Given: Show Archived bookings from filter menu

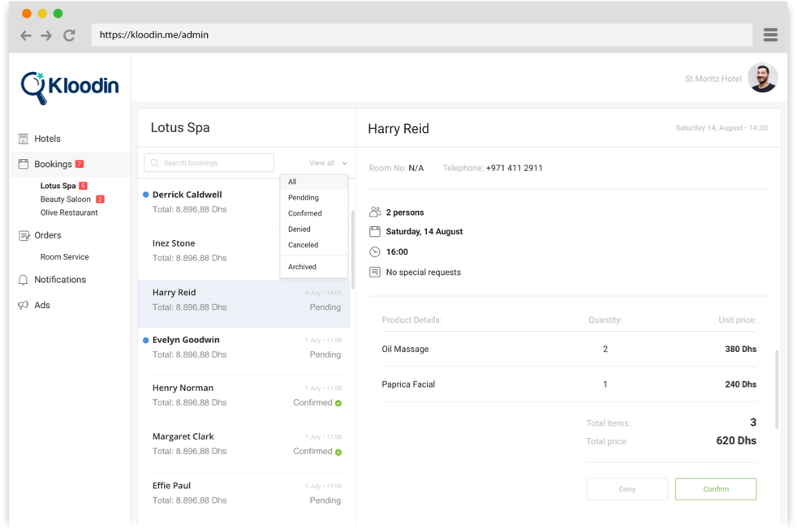Looking at the screenshot, I should [314, 267].
